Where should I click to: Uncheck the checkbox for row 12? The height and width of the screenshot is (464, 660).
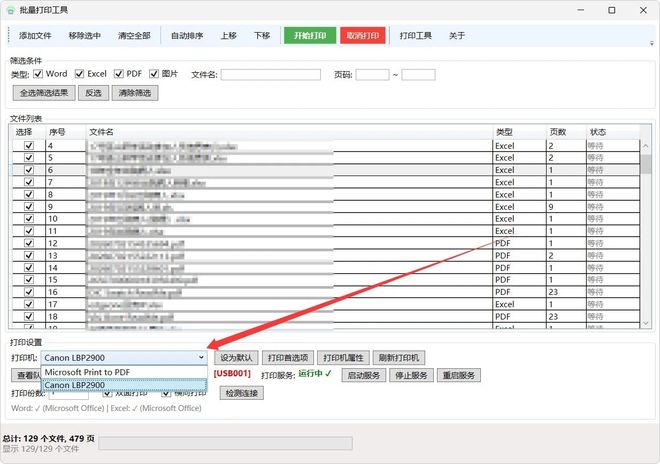pyautogui.click(x=29, y=243)
